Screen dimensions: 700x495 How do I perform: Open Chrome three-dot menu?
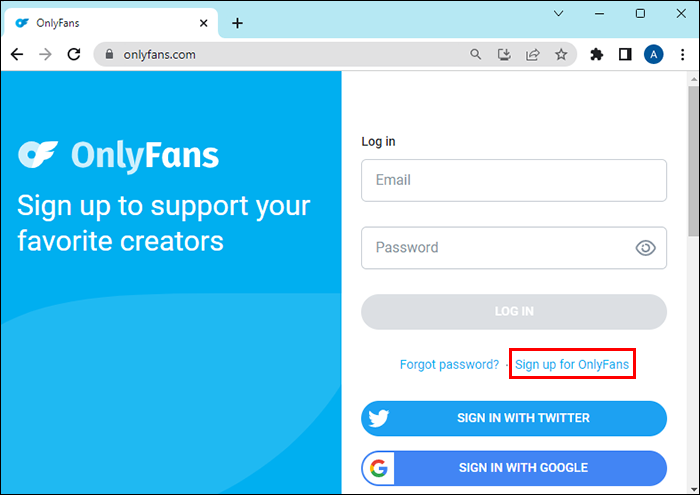click(682, 55)
